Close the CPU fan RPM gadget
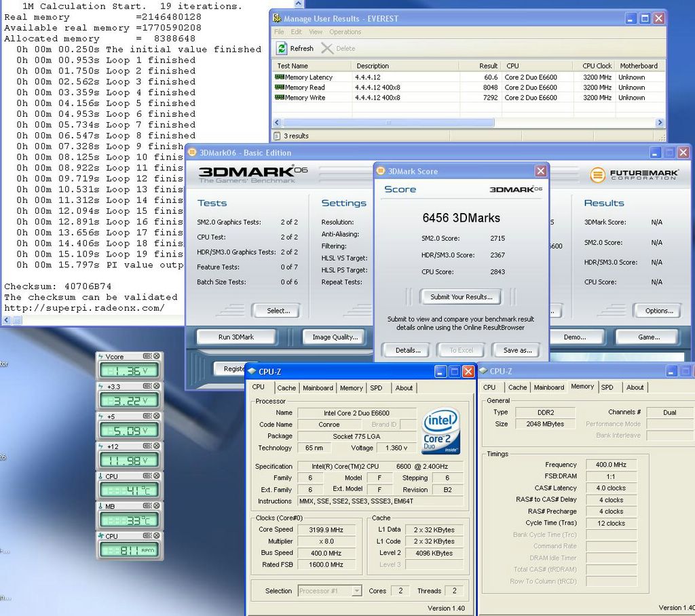695x616 pixels. (x=157, y=536)
